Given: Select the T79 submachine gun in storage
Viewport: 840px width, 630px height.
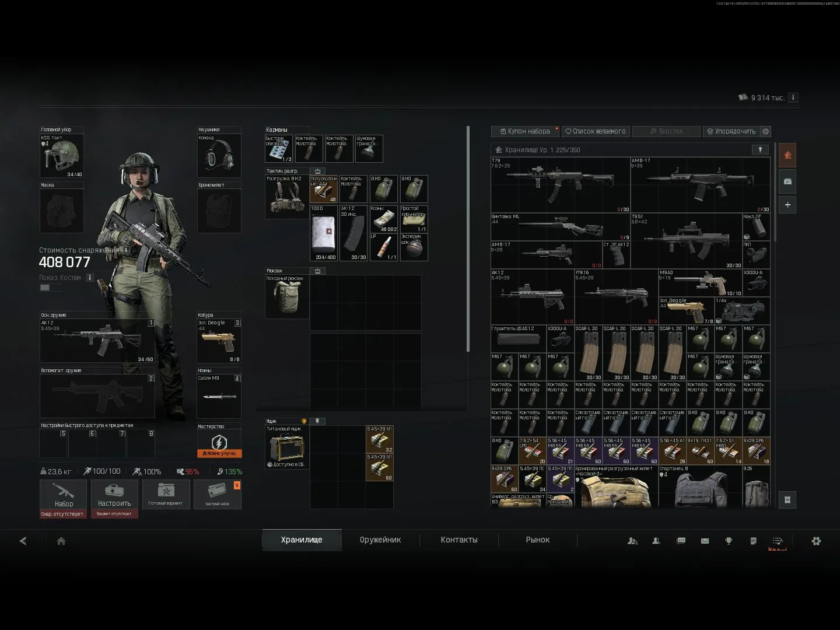Looking at the screenshot, I should 561,185.
